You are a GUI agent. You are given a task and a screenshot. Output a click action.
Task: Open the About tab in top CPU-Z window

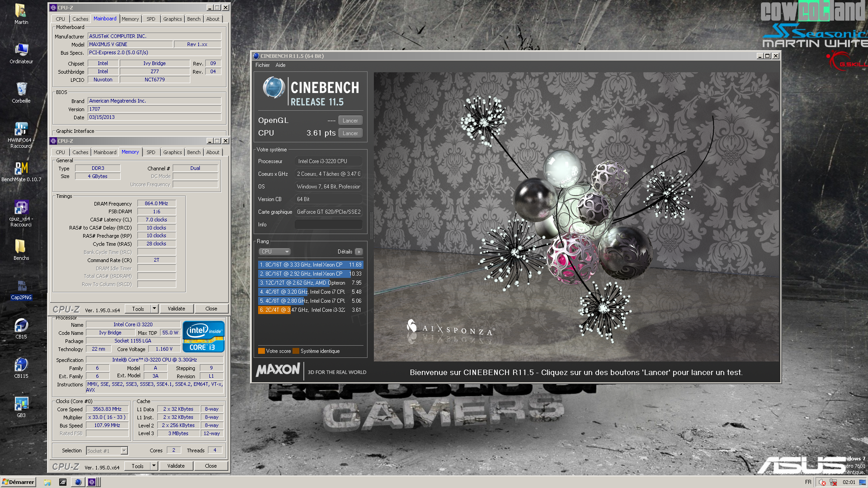pos(213,19)
